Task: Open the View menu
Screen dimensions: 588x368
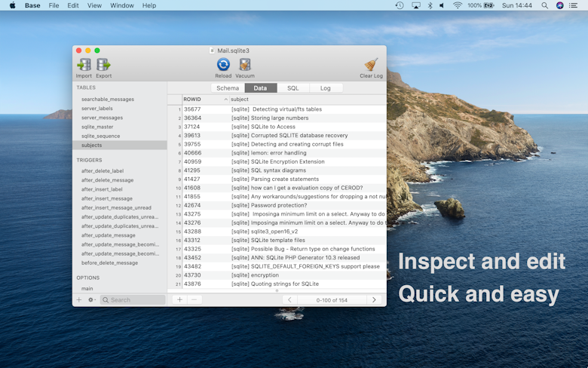Action: click(94, 5)
